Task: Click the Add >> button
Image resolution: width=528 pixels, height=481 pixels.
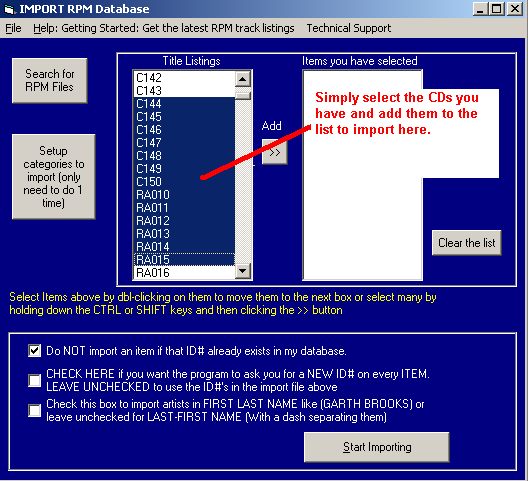Action: [x=274, y=152]
